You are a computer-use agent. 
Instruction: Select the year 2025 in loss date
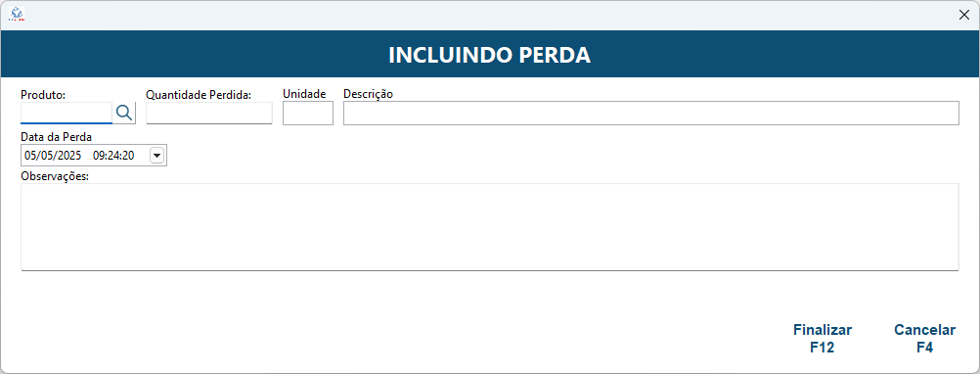click(70, 156)
